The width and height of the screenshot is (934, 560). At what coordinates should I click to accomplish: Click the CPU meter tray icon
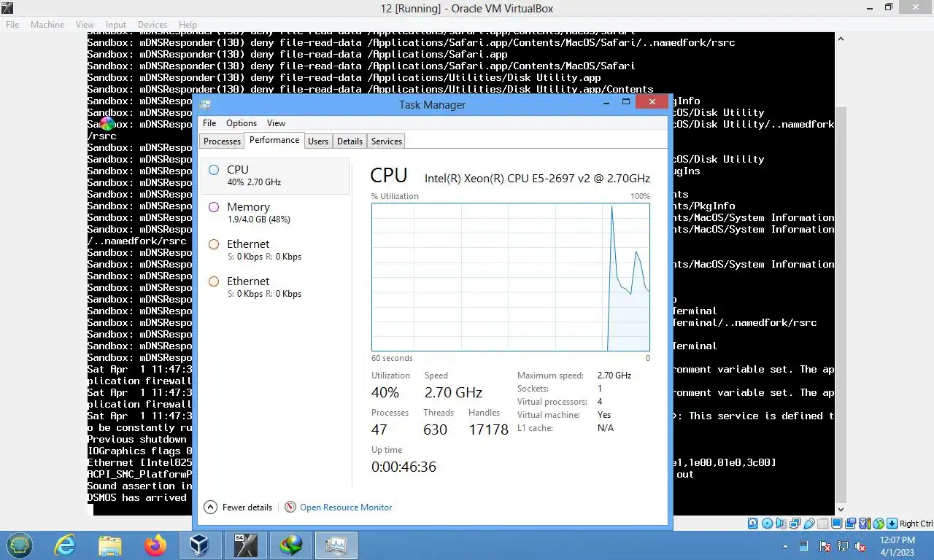coord(803,546)
